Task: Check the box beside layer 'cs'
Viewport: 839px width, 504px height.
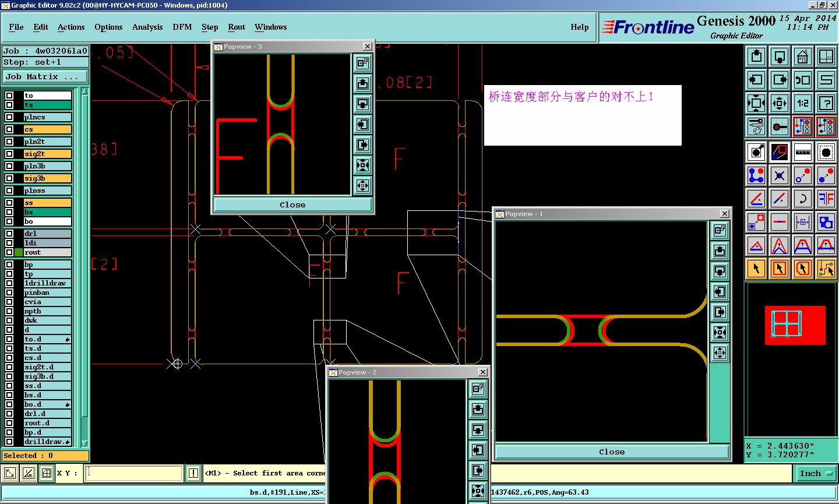Action: 9,129
